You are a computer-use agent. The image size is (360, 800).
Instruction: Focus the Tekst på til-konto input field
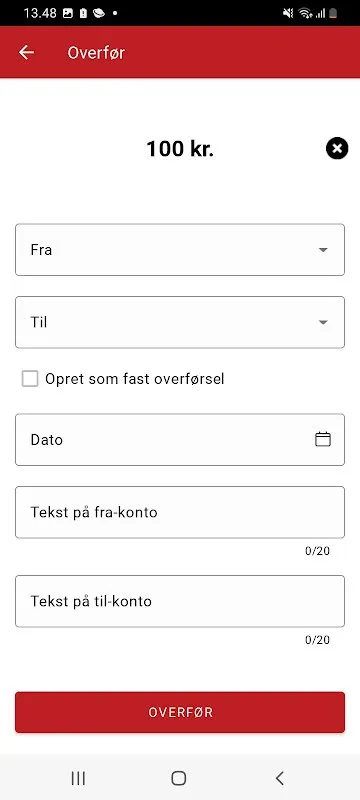pos(180,601)
